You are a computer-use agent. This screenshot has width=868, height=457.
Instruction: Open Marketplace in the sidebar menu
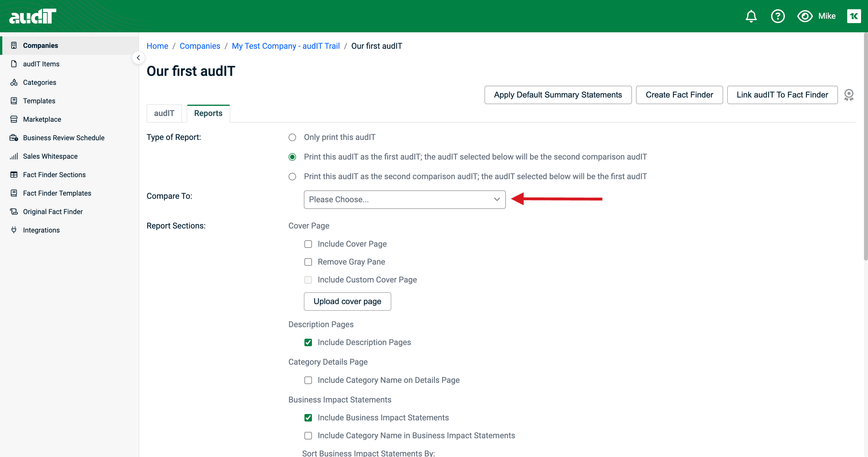pyautogui.click(x=42, y=119)
